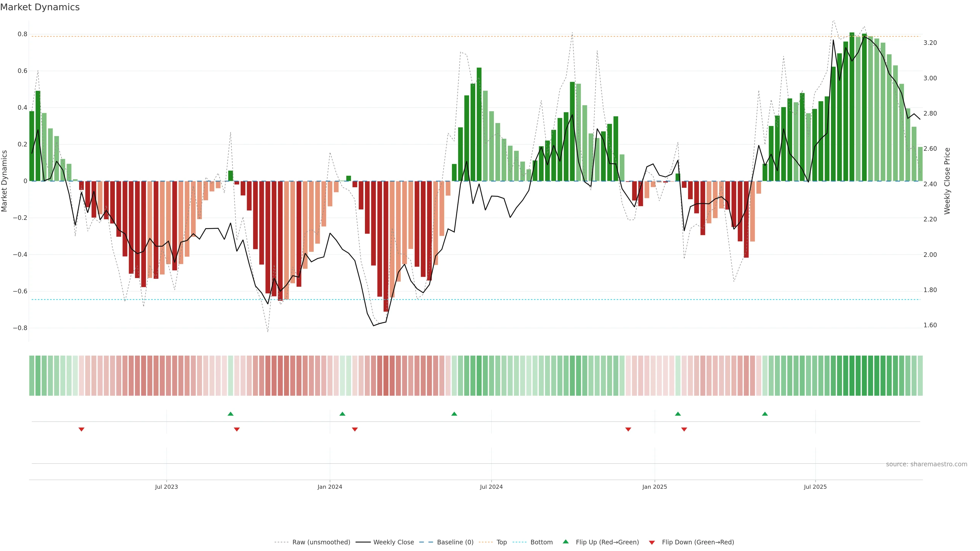This screenshot has height=551, width=980.
Task: Toggle the Weekly Close legend entry
Action: pyautogui.click(x=393, y=542)
